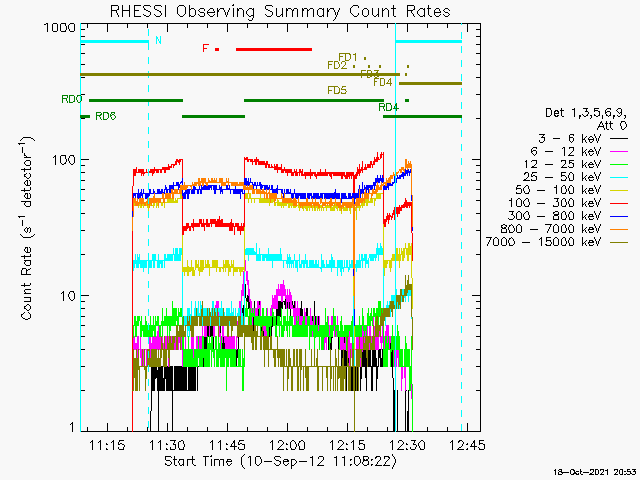Click the 'FD5' flag label

pyautogui.click(x=337, y=90)
